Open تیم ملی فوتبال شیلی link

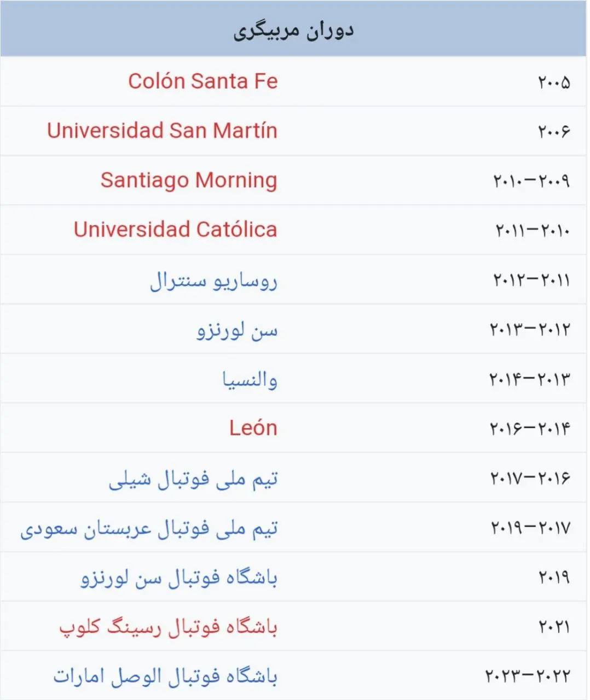193,479
